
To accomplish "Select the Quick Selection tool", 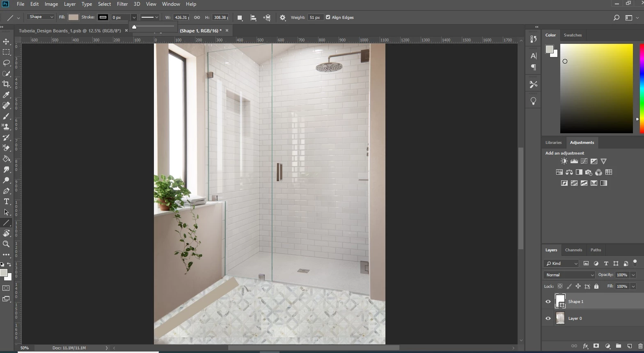I will pyautogui.click(x=6, y=73).
